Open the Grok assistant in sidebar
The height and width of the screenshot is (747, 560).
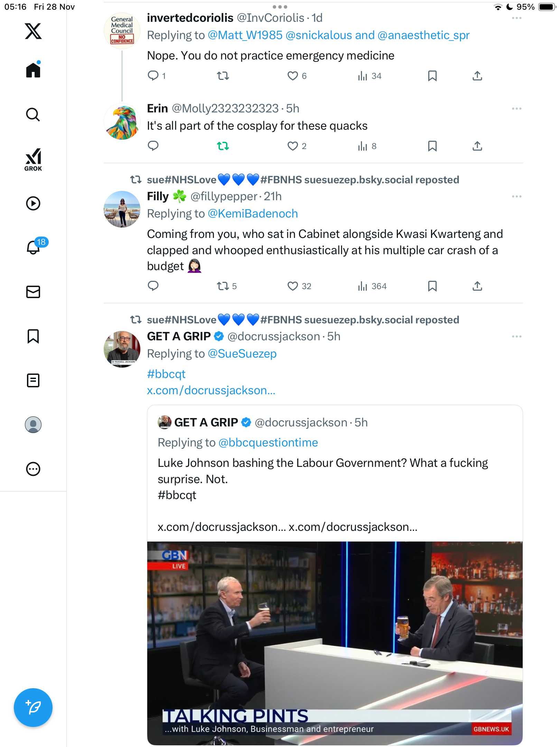[x=33, y=159]
